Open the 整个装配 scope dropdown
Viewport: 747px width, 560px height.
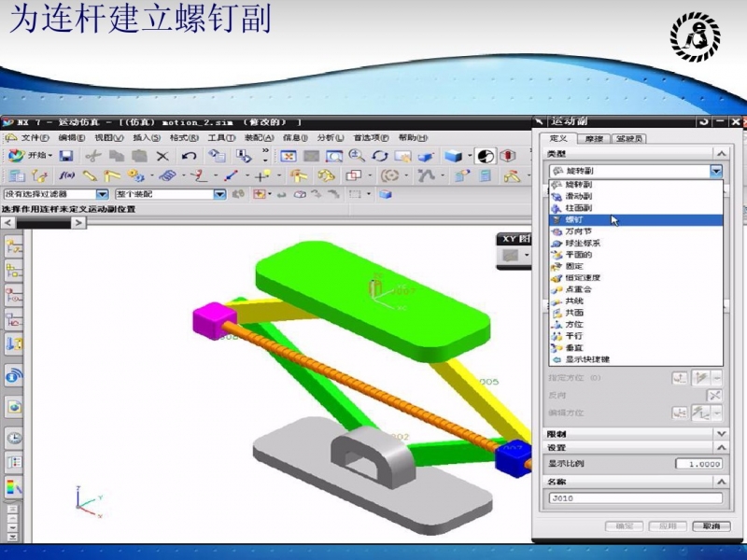coord(219,194)
